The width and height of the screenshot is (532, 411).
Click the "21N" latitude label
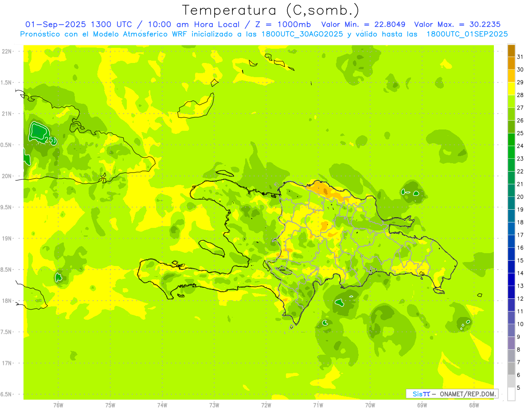pos(6,114)
